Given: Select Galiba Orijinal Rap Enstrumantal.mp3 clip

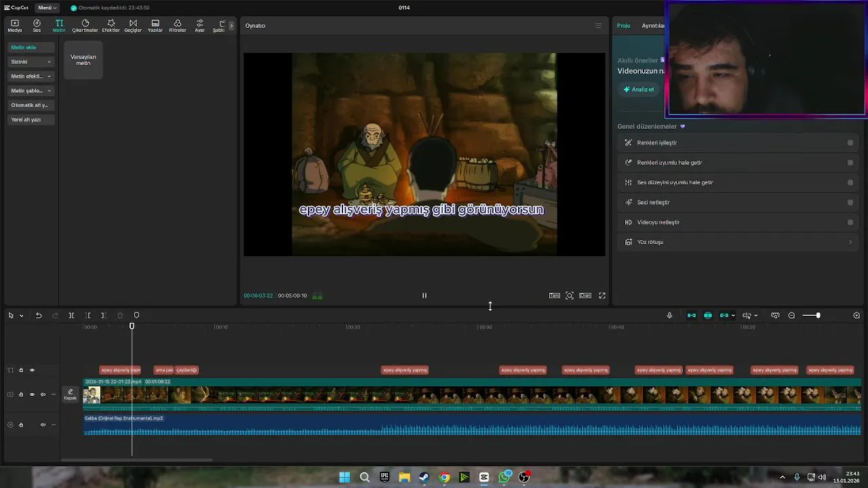Looking at the screenshot, I should click(472, 425).
